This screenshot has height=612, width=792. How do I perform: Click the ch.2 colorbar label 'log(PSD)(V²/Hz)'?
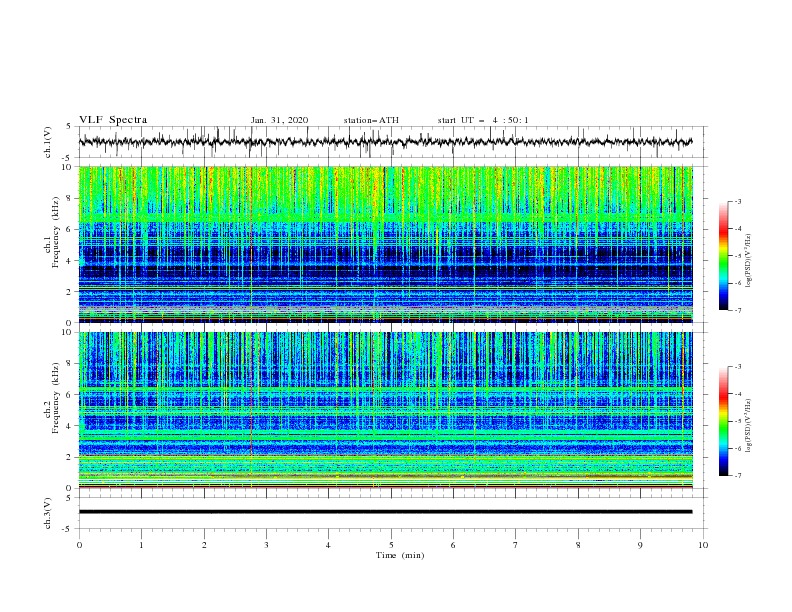pyautogui.click(x=749, y=426)
